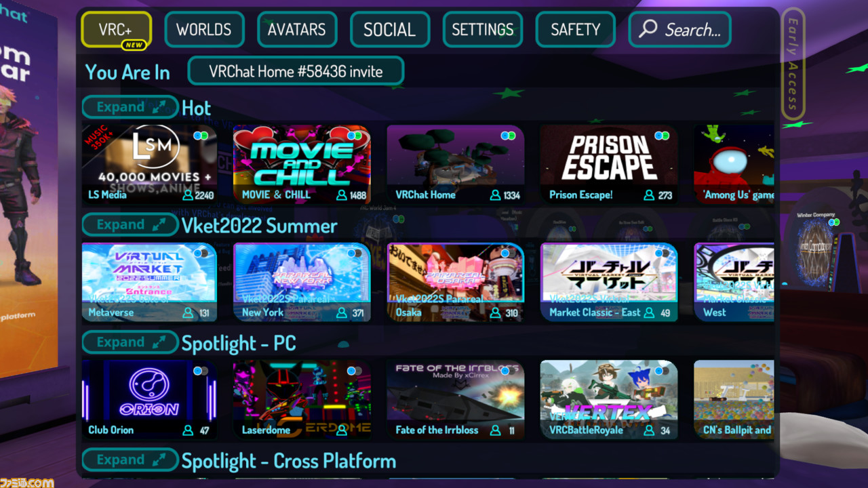868x488 pixels.
Task: Click user count icon on MOVIE & CHILL
Action: [x=342, y=195]
